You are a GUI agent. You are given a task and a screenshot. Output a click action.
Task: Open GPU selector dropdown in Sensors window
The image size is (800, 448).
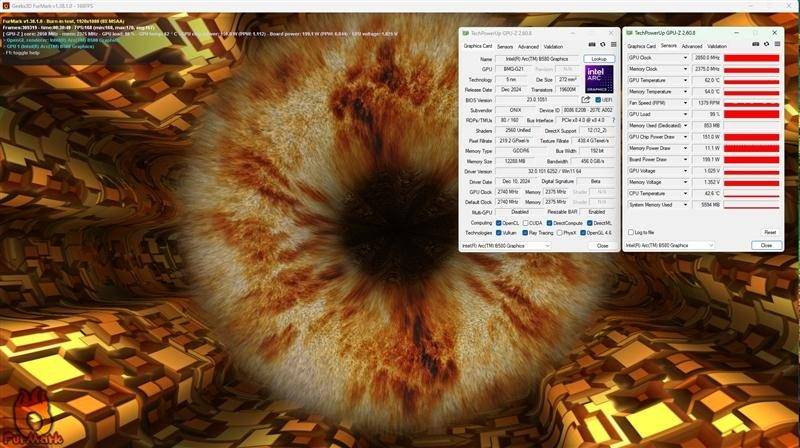pyautogui.click(x=669, y=245)
